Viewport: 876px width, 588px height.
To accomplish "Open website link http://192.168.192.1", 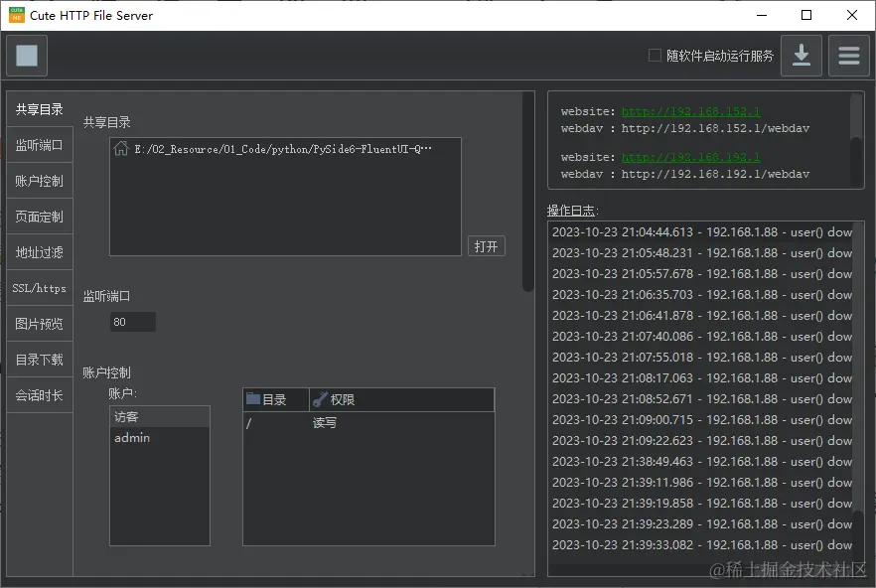I will pyautogui.click(x=690, y=157).
